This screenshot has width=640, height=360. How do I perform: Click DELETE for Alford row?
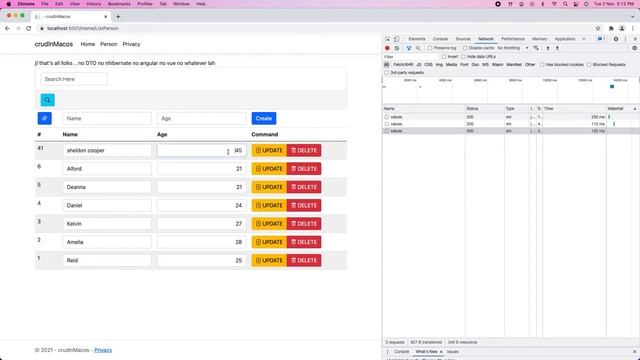pos(304,169)
